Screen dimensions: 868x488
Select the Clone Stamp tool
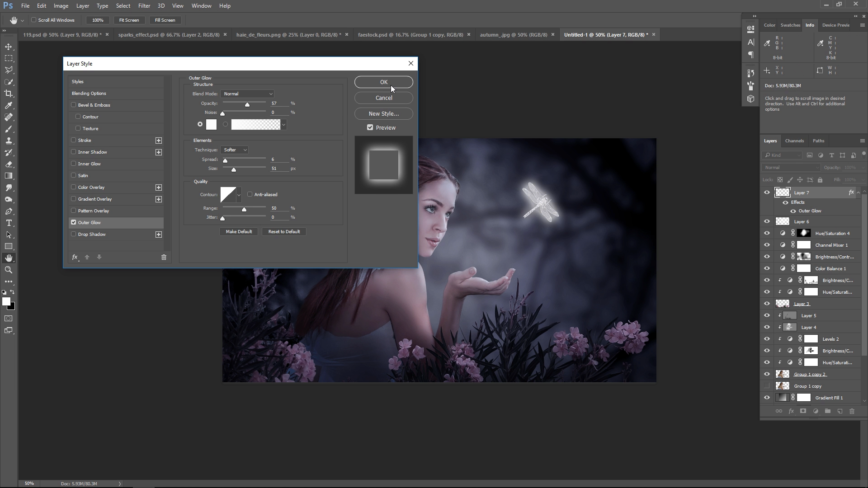click(9, 141)
